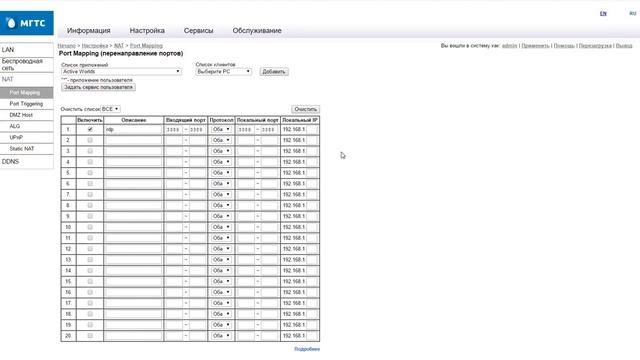640x360 pixels.
Task: Open Беспроводная сеть sidebar section
Action: [x=27, y=64]
